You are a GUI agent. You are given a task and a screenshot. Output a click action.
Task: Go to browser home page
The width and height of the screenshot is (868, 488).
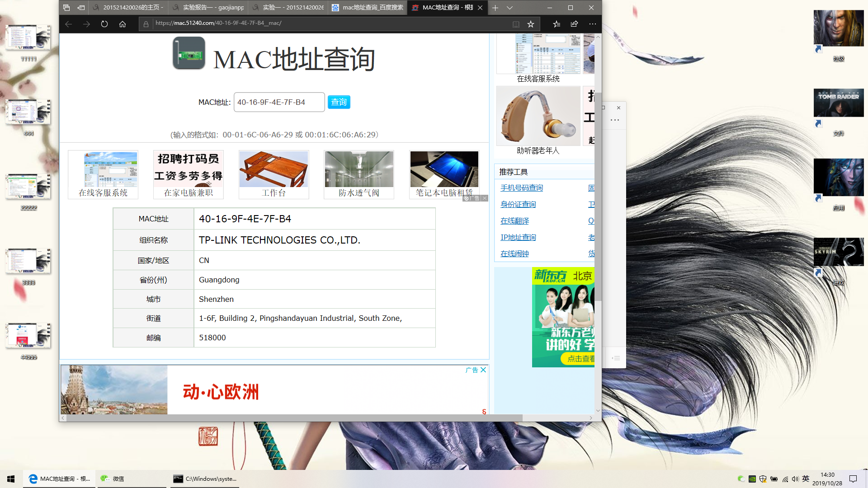click(x=123, y=24)
